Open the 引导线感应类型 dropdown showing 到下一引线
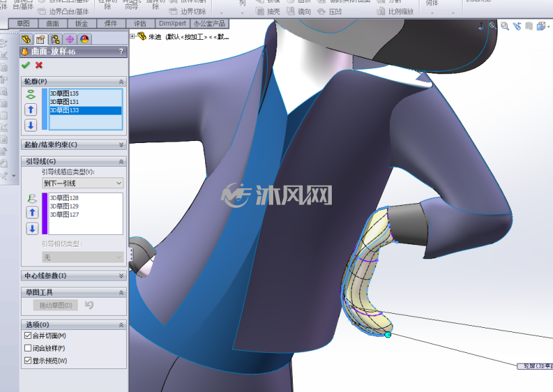Screen dimensions: 553x392 83,183
